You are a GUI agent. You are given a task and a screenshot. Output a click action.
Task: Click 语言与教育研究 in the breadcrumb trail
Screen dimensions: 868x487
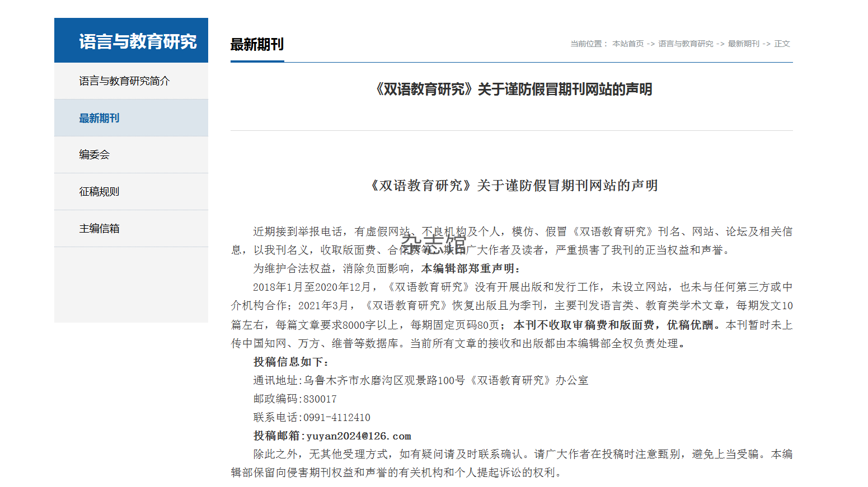pyautogui.click(x=685, y=44)
